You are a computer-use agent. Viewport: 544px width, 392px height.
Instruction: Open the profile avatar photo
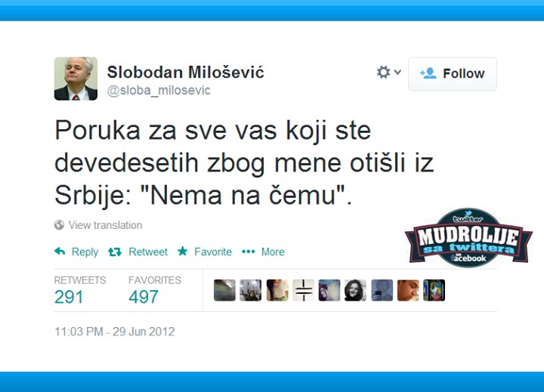click(x=76, y=79)
